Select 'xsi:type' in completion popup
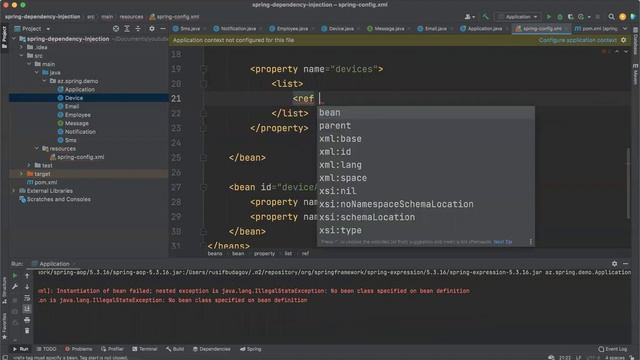This screenshot has height=360, width=640. pos(426,230)
